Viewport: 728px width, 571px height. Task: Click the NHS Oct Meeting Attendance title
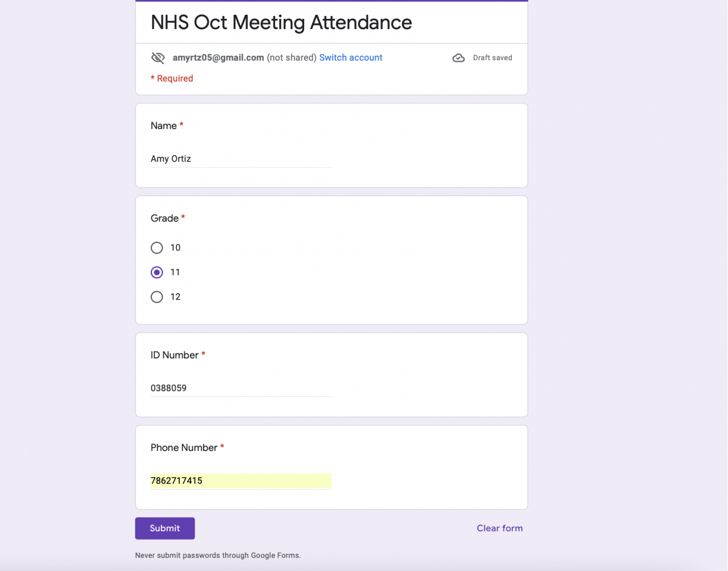(x=281, y=23)
